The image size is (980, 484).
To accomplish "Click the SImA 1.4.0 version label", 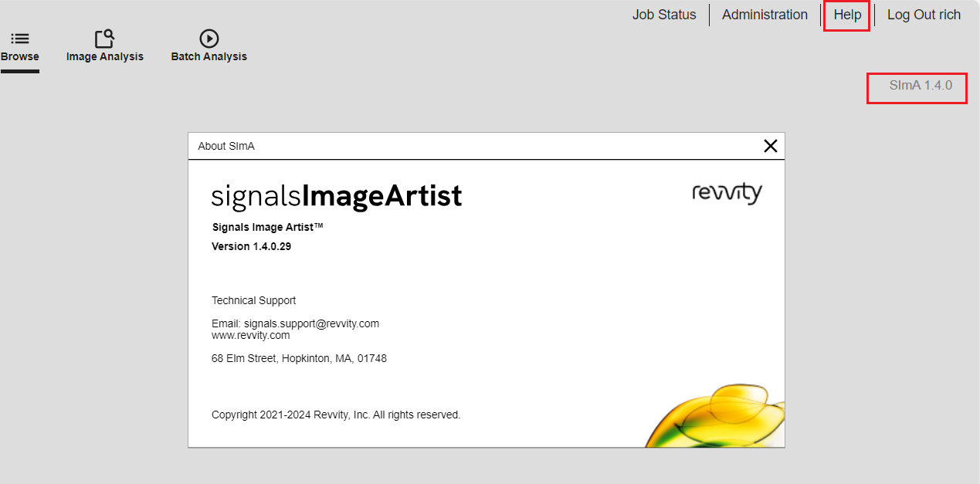I will pos(921,86).
